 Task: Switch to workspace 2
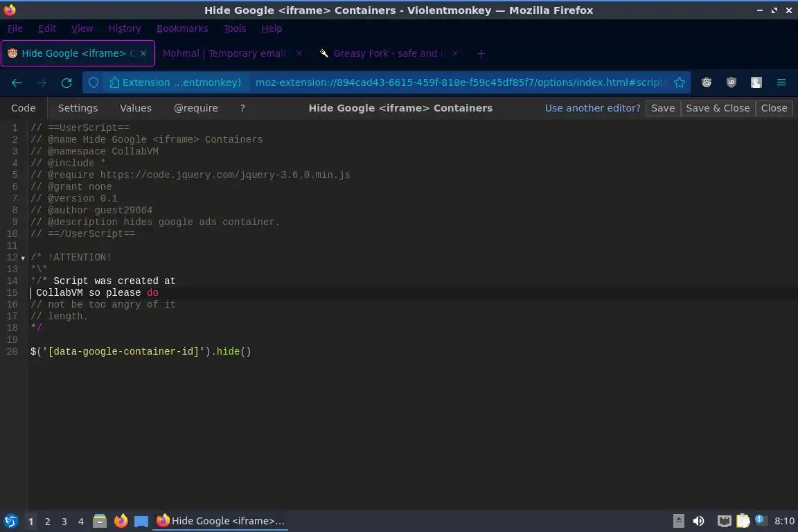pos(47,522)
